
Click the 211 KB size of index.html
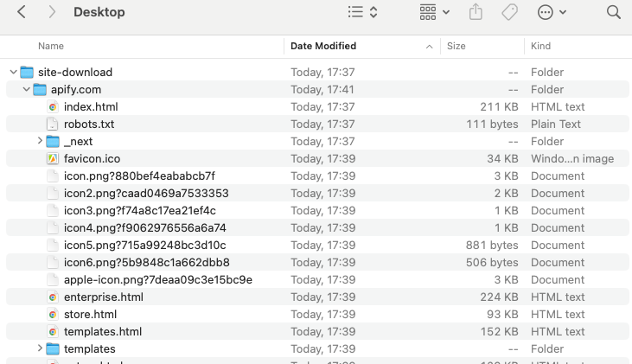(499, 107)
